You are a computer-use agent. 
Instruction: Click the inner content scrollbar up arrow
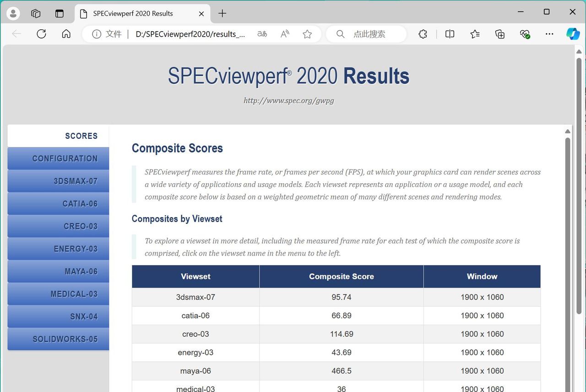point(568,131)
